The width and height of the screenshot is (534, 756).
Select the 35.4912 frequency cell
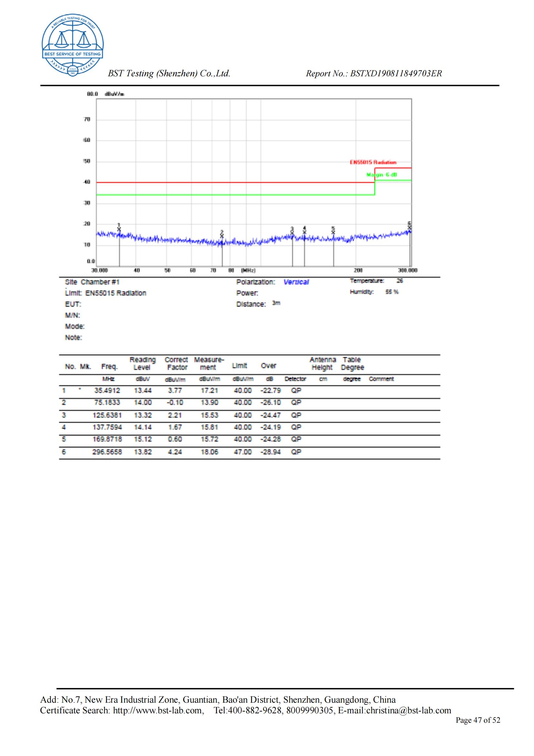coord(107,390)
